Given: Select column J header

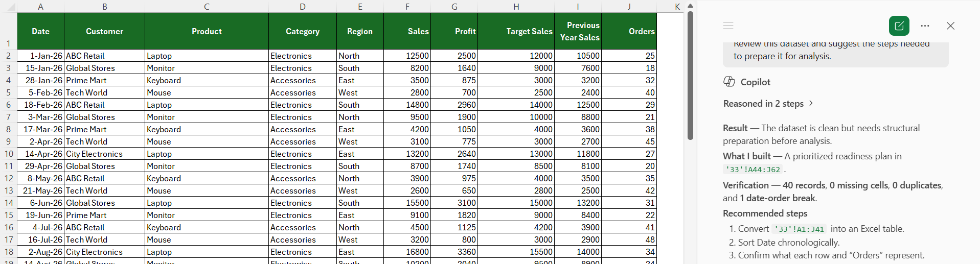Looking at the screenshot, I should 629,7.
